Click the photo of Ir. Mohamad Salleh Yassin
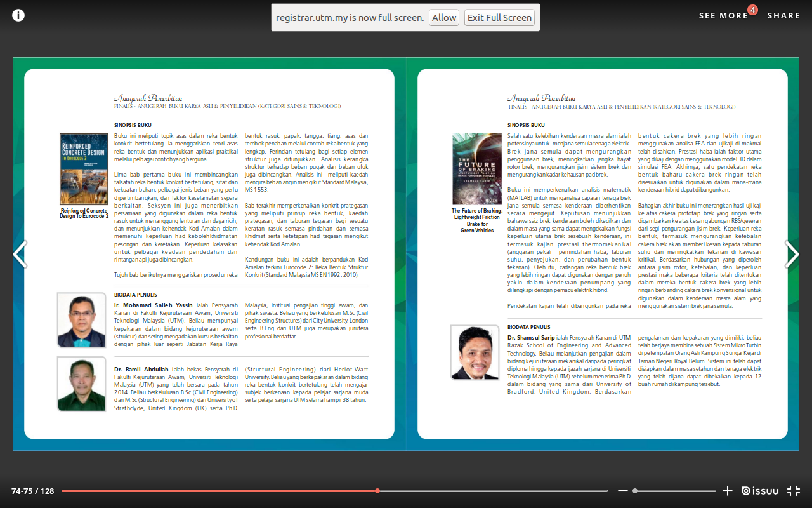Viewport: 812px width, 508px height. (x=82, y=320)
